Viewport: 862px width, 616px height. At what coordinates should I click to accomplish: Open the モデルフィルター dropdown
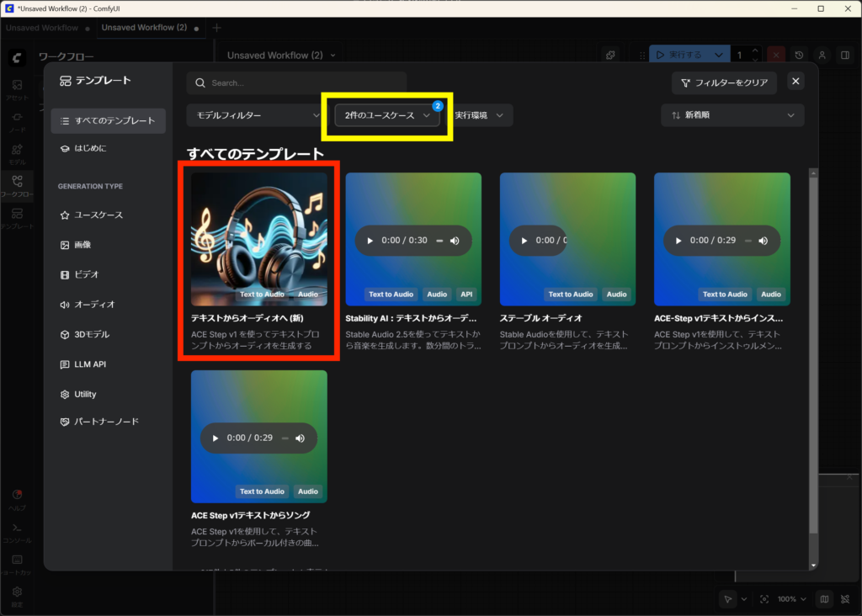pos(253,115)
